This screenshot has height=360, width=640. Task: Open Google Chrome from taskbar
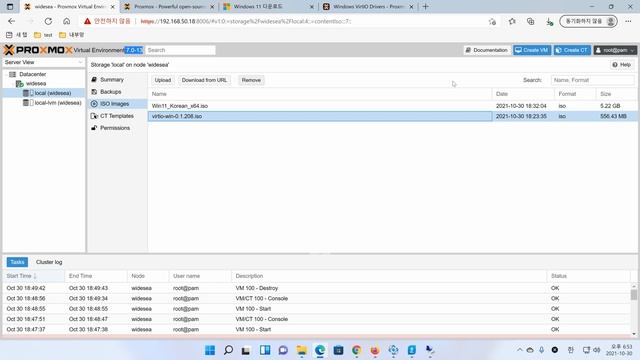(356, 350)
